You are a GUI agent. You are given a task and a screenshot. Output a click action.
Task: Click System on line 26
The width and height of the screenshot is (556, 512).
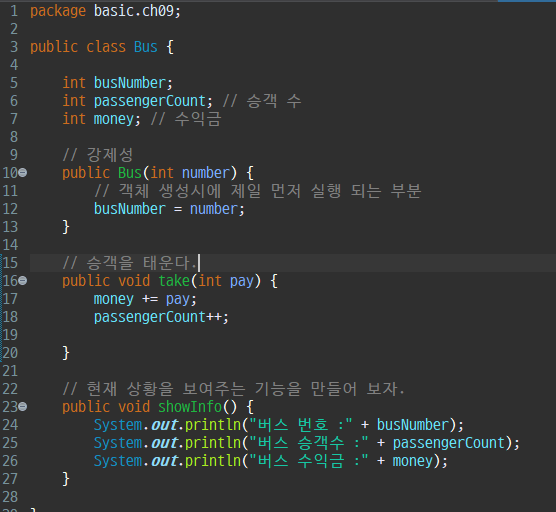coord(118,461)
